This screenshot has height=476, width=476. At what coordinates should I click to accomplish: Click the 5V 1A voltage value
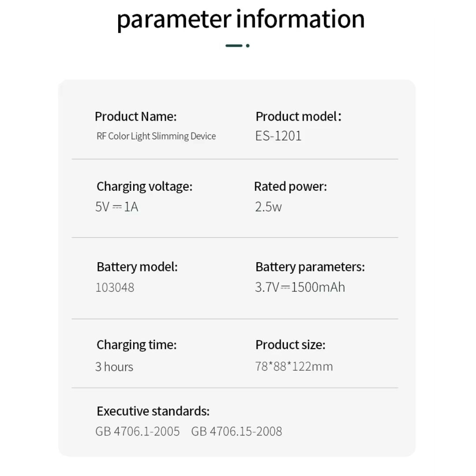point(117,207)
